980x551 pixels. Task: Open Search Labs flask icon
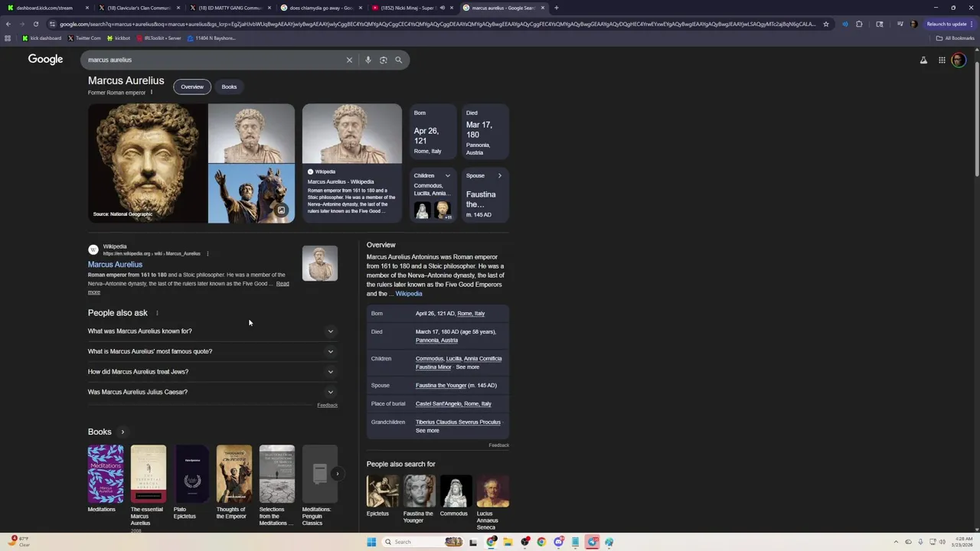[923, 60]
